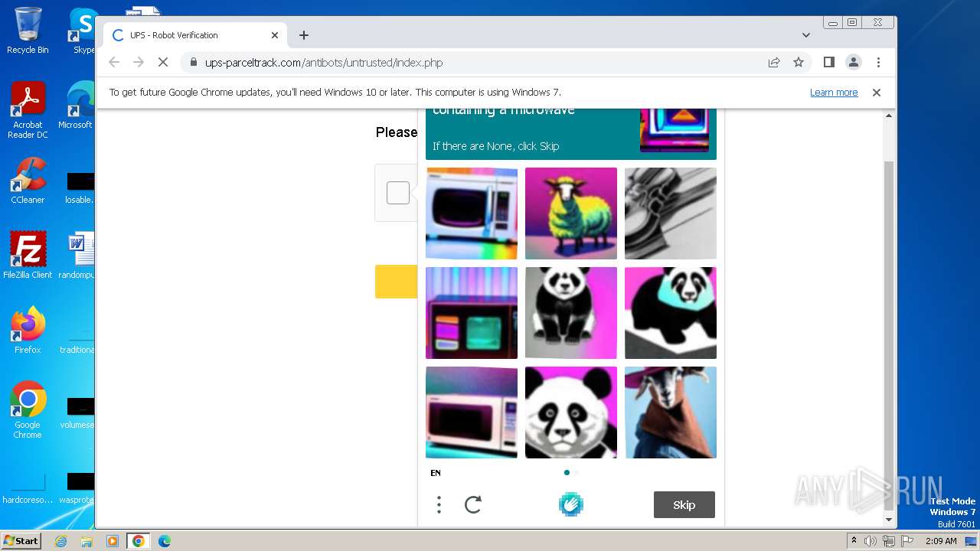The image size is (980, 551).
Task: Click the scrollbar up arrow
Action: click(889, 116)
